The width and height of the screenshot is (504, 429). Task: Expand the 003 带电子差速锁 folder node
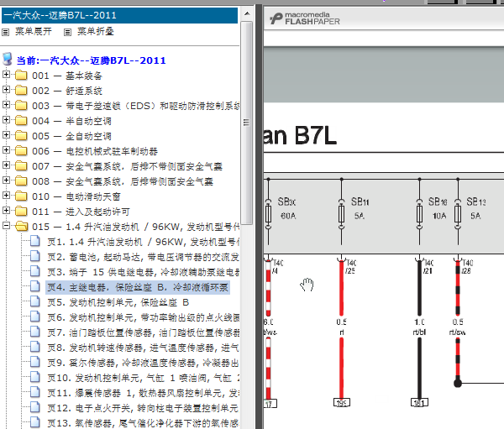(6, 105)
